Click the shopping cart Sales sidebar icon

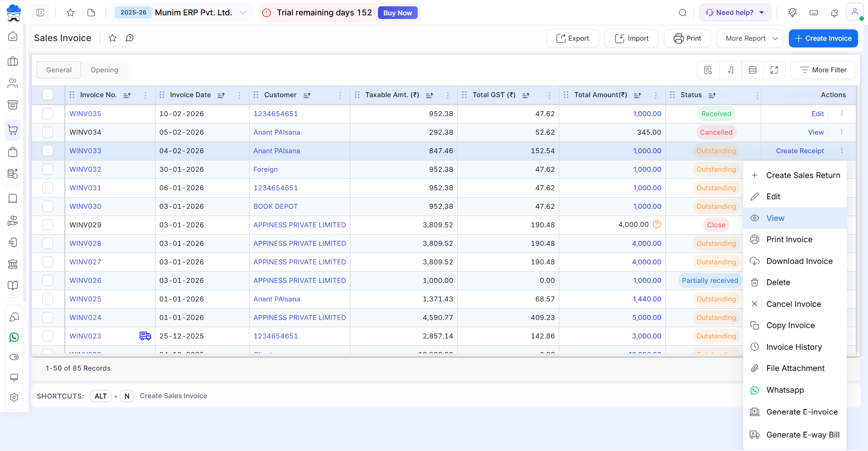pos(13,130)
